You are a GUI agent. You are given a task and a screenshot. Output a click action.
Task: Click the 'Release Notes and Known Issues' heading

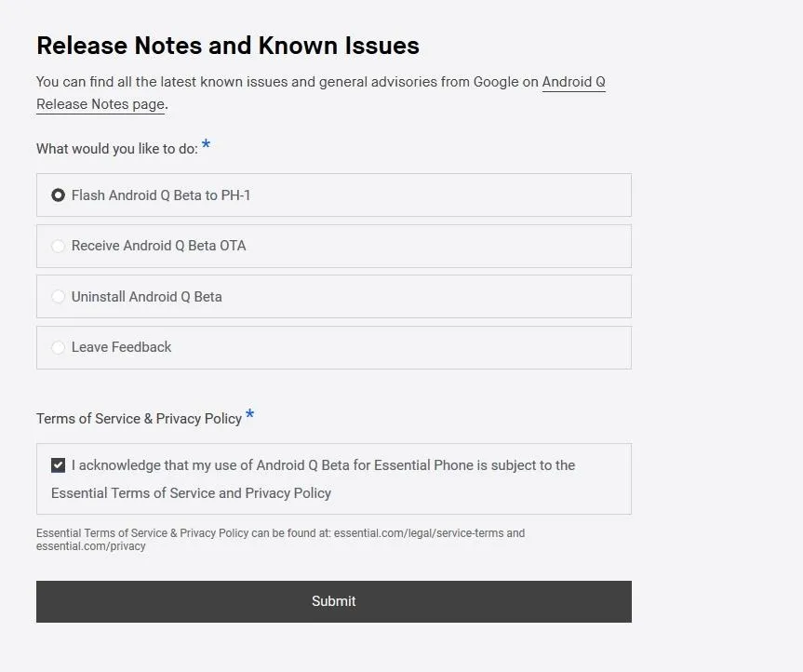[228, 46]
